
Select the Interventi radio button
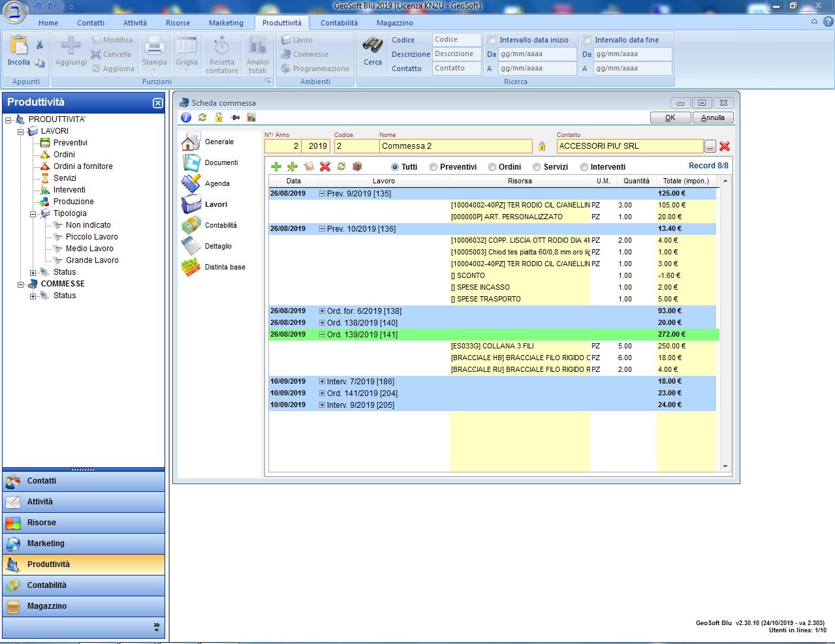pos(584,167)
